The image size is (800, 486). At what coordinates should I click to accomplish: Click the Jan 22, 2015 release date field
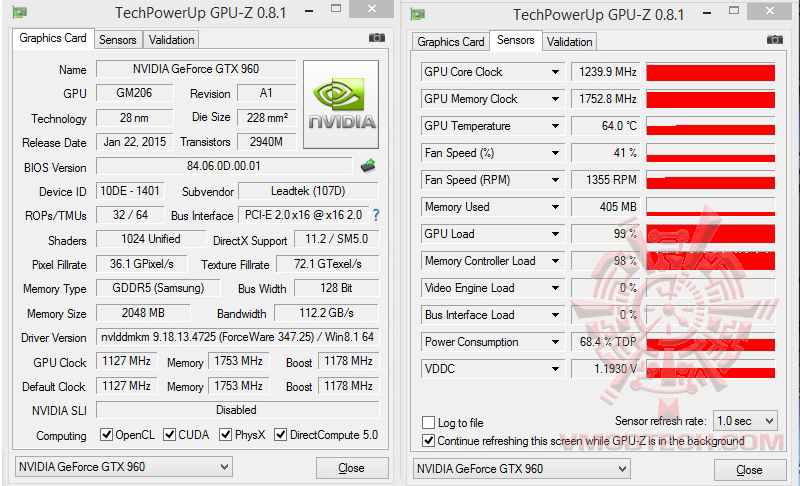pyautogui.click(x=135, y=142)
